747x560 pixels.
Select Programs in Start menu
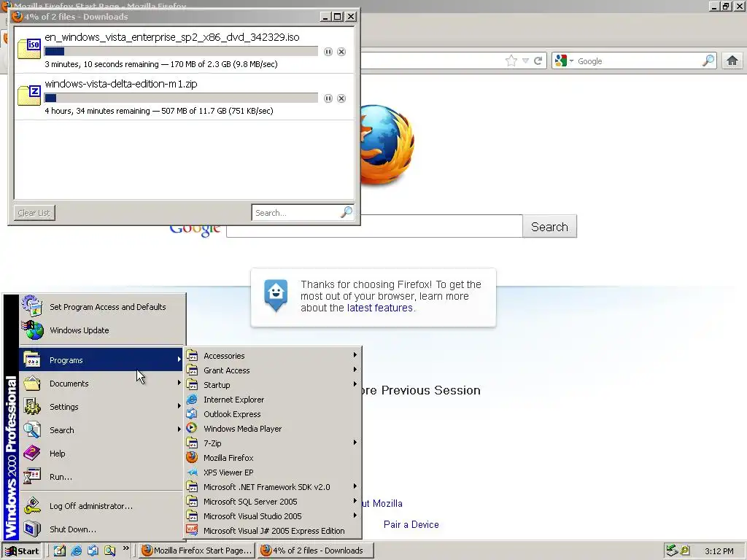[102, 360]
